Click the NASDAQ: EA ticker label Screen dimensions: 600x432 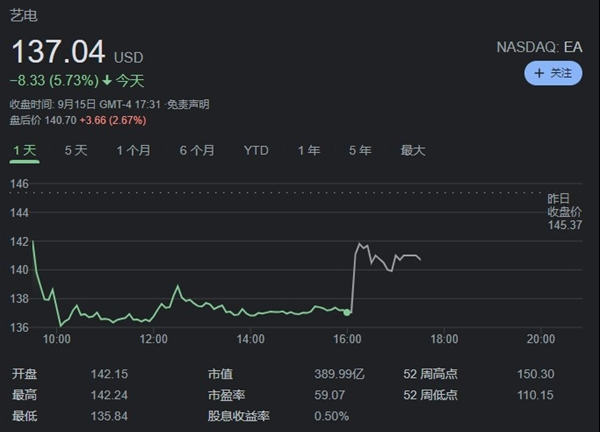539,47
